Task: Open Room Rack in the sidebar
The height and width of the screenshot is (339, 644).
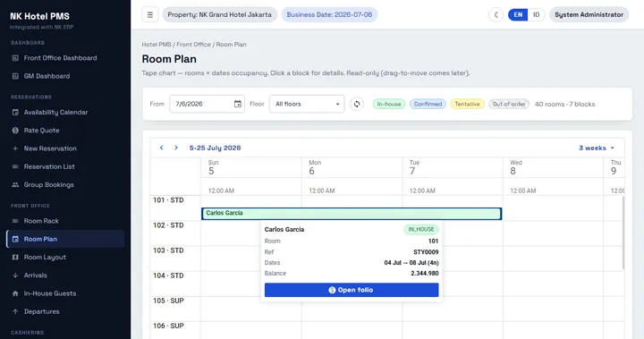Action: (65, 221)
